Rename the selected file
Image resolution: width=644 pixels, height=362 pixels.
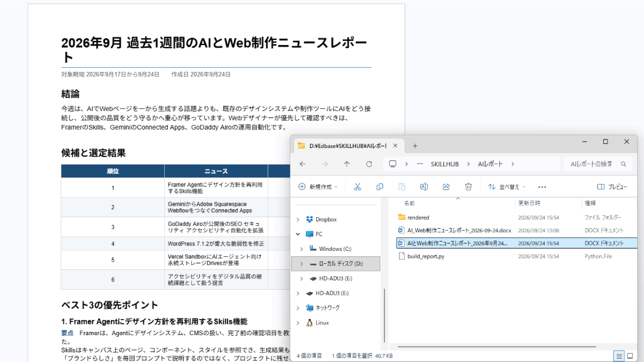tap(423, 187)
